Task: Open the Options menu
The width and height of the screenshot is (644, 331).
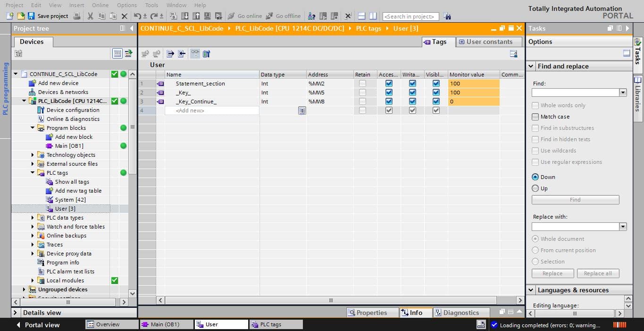Action: pos(127,5)
